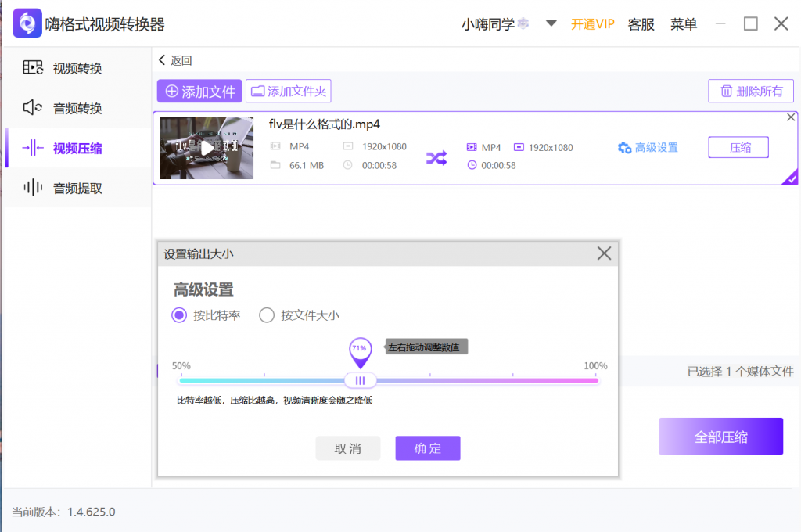
Task: Click the 开通VIP link
Action: (593, 23)
